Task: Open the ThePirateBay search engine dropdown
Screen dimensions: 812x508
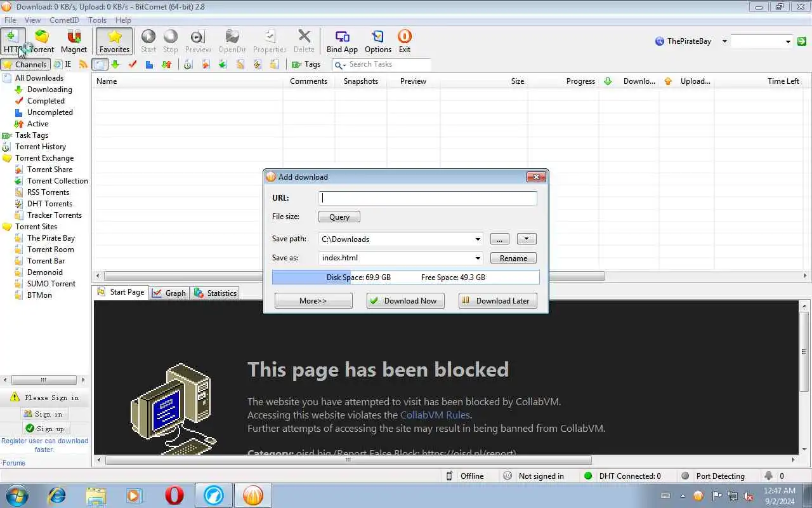Action: click(724, 41)
